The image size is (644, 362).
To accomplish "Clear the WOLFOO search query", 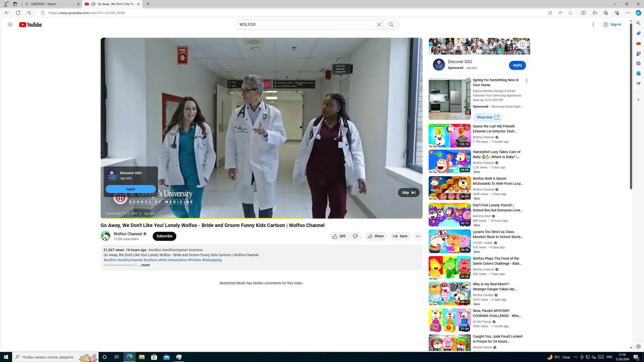I will [x=379, y=25].
